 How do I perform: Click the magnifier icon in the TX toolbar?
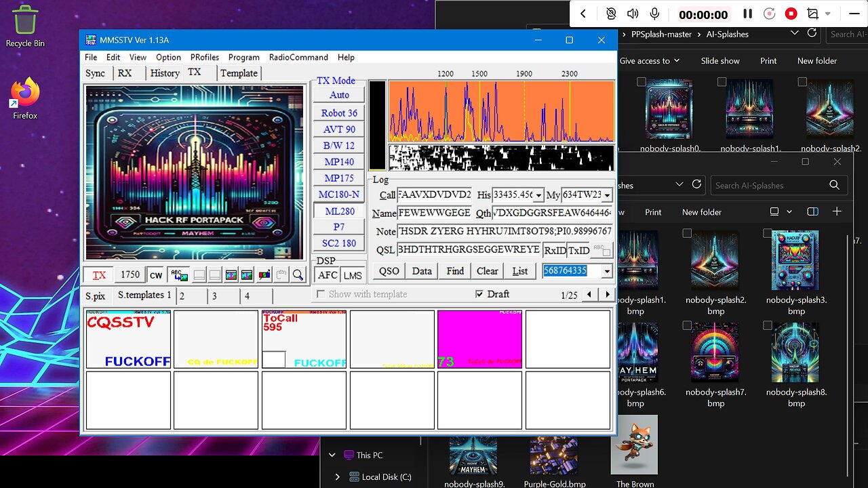[298, 275]
